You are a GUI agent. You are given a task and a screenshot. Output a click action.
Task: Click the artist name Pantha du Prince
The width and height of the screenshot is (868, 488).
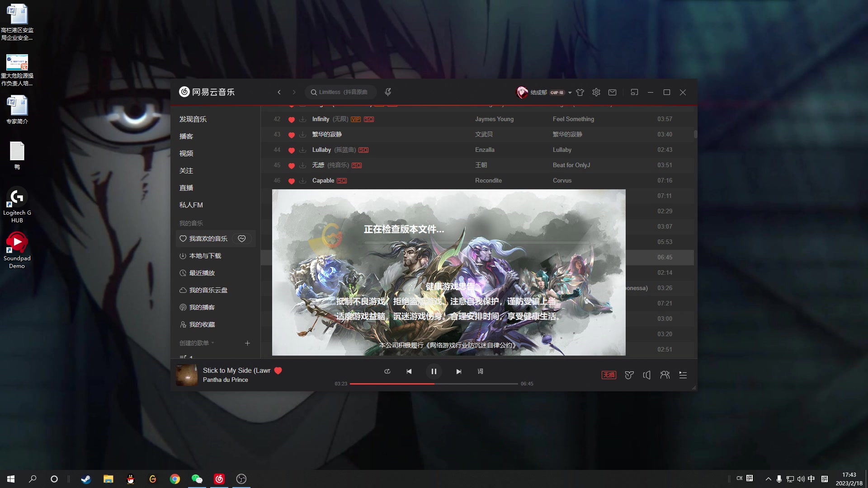point(225,380)
